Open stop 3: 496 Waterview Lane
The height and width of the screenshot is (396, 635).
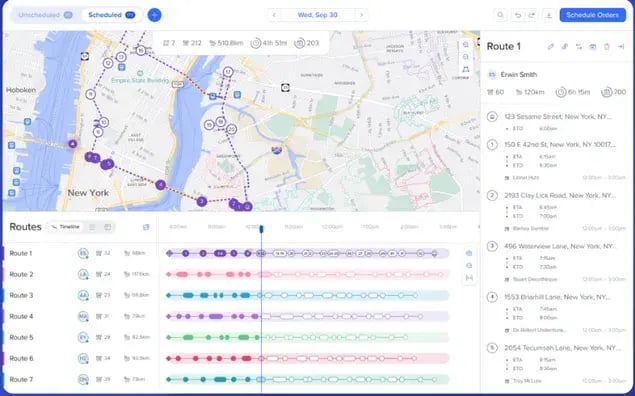pos(560,246)
